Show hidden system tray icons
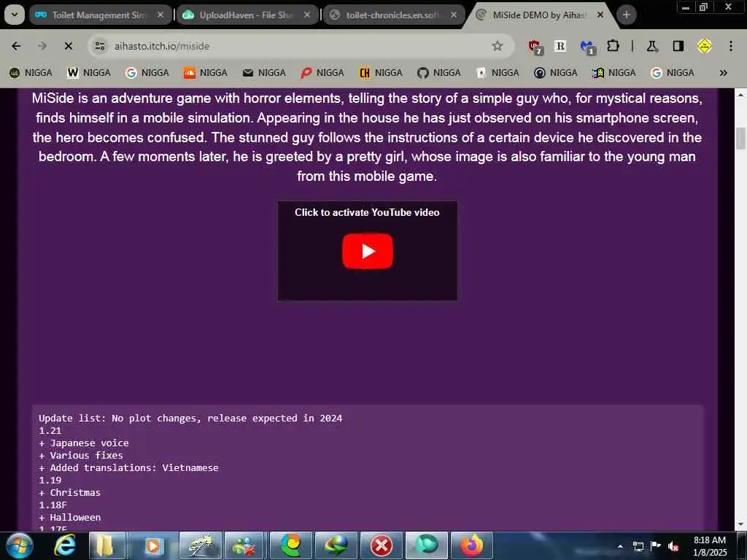This screenshot has height=560, width=747. coord(620,546)
